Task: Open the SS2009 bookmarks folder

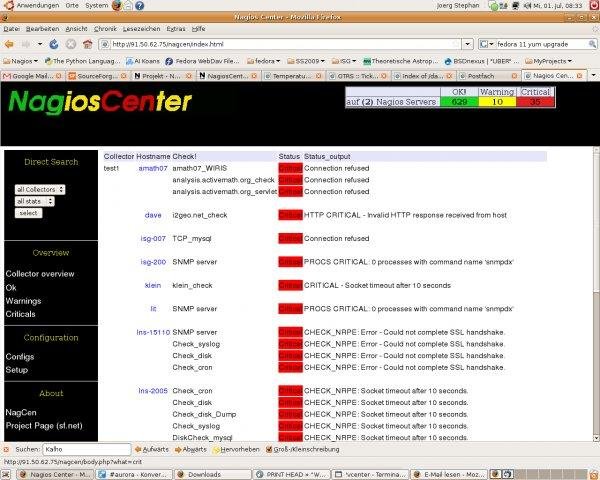Action: tap(306, 61)
